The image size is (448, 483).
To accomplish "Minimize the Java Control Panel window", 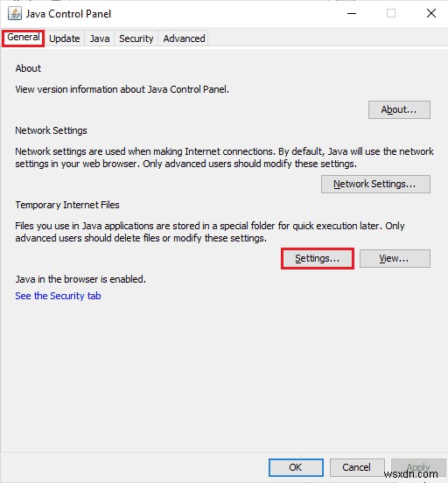I will pos(352,13).
